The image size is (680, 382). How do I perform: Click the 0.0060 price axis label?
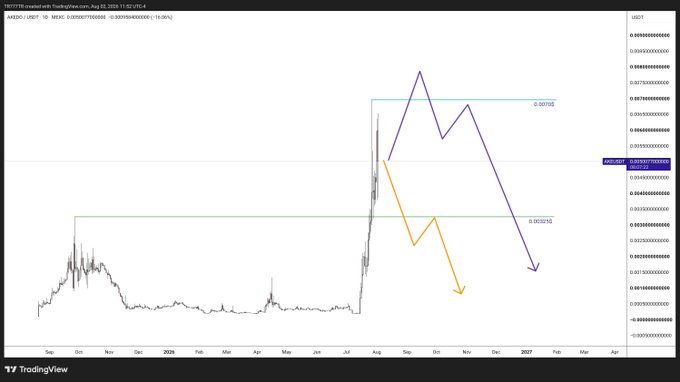(649, 130)
